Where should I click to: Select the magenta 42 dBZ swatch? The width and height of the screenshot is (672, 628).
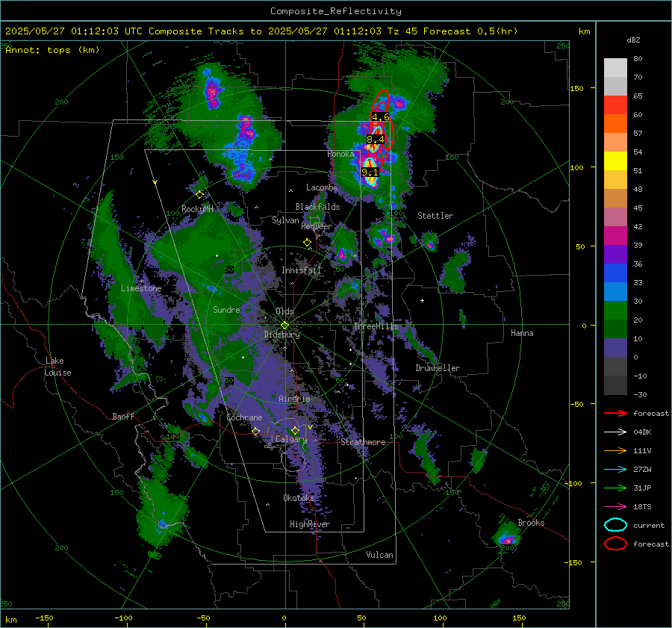click(615, 235)
